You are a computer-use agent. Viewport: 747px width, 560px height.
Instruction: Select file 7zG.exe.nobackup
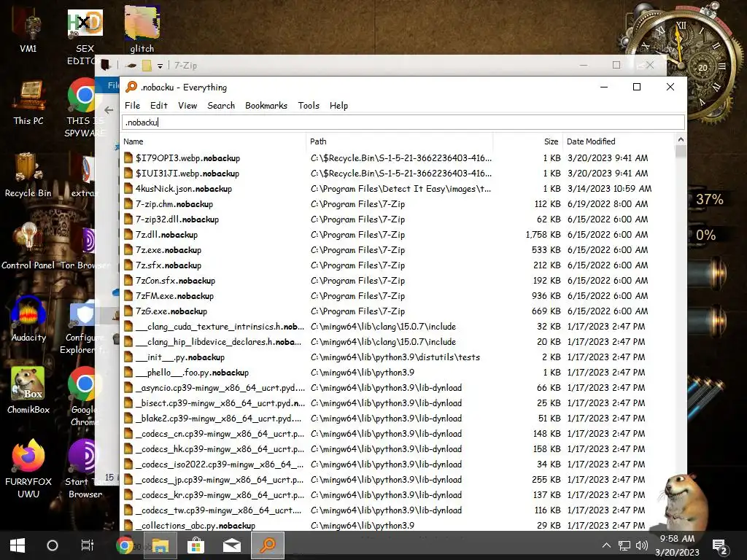[x=171, y=311]
